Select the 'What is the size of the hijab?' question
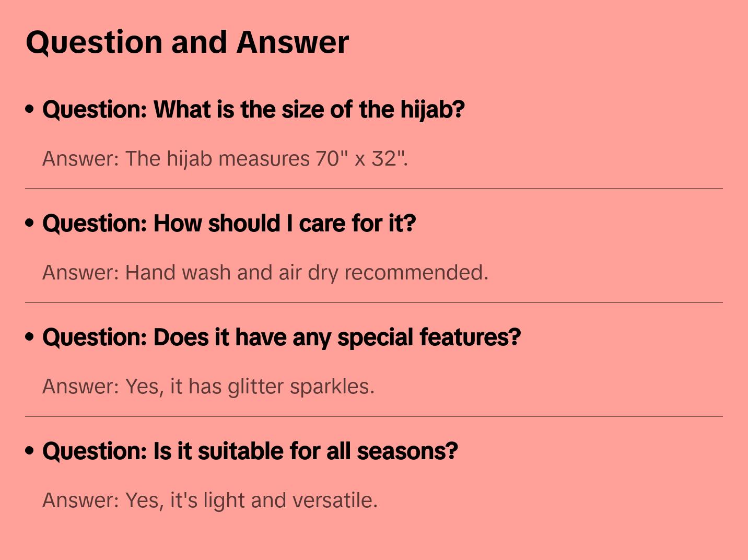The image size is (748, 560). (253, 110)
